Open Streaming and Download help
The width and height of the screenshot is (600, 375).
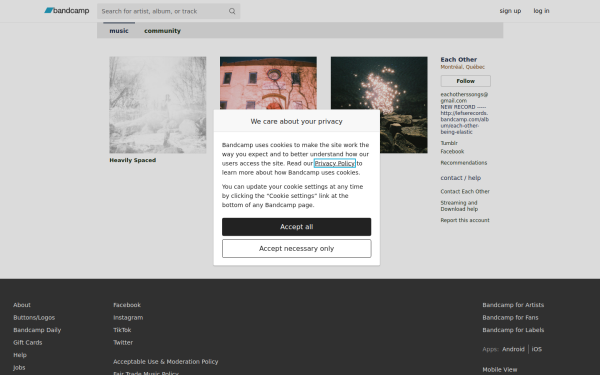[x=459, y=206]
